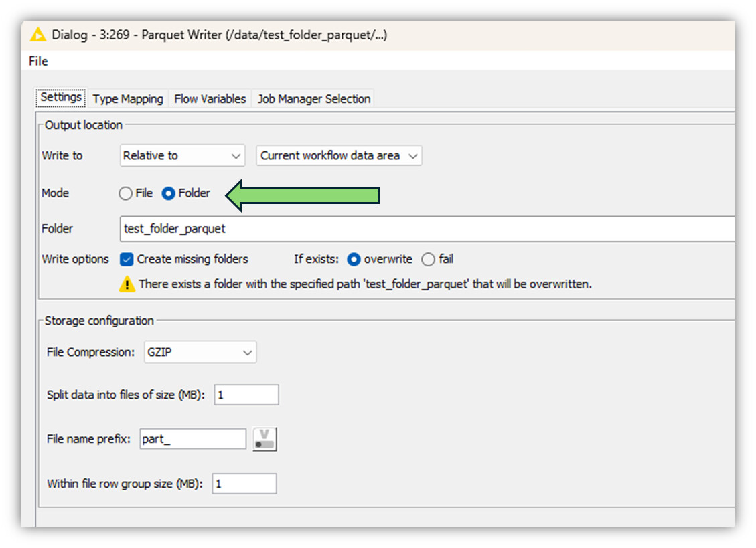
Task: Toggle the Create missing folders checkbox
Action: click(x=127, y=259)
